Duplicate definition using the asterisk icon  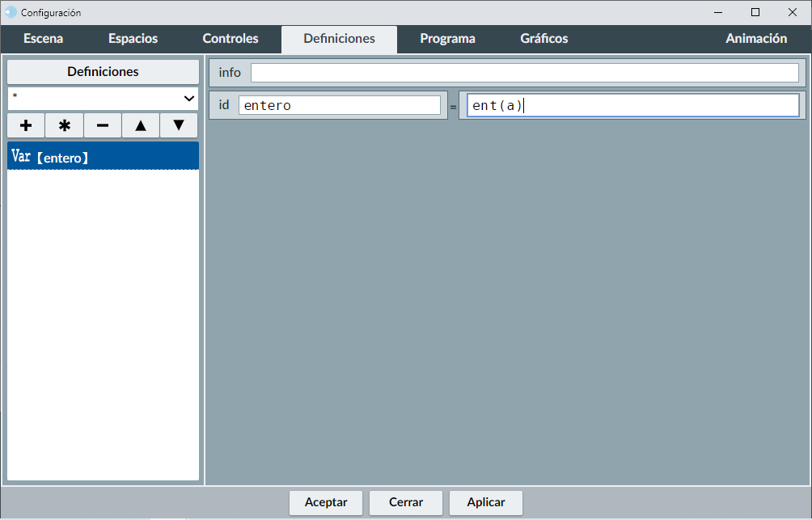[x=65, y=125]
